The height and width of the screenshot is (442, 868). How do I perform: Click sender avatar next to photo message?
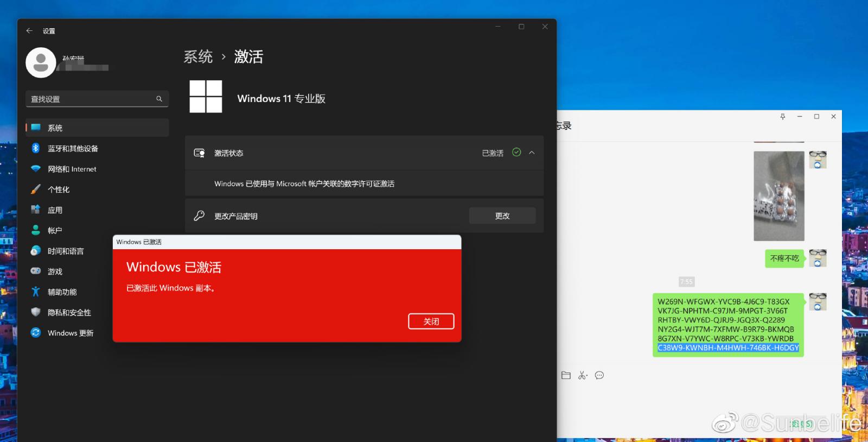click(x=818, y=160)
